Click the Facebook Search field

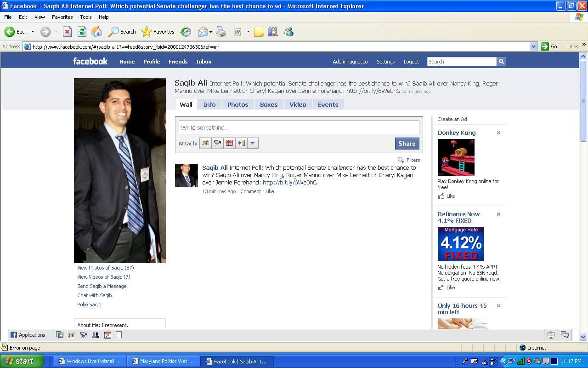point(462,62)
